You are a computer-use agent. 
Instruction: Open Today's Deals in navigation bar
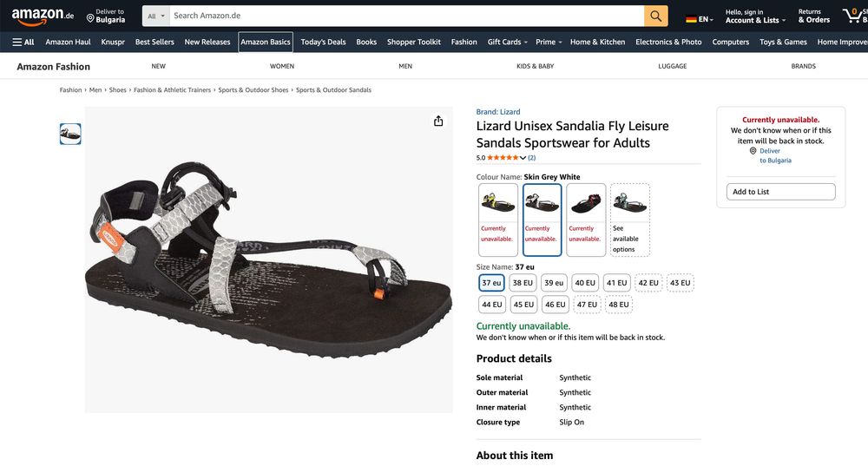(323, 42)
